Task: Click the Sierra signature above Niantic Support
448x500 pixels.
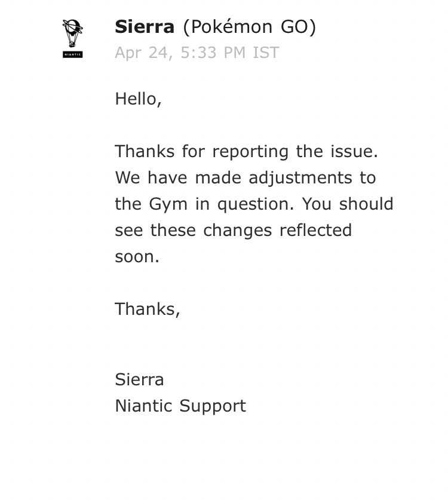Action: pyautogui.click(x=139, y=379)
